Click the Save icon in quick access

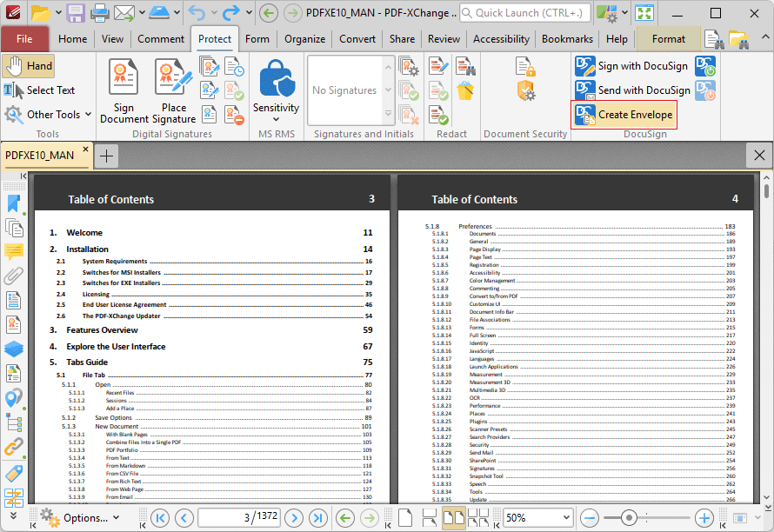coord(76,13)
